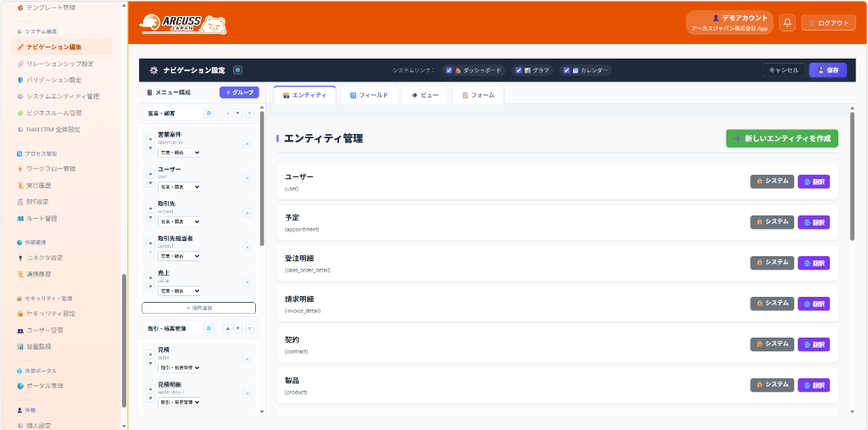This screenshot has width=868, height=430.
Task: Open ビジネスルール管理 in the sidebar
Action: (54, 113)
